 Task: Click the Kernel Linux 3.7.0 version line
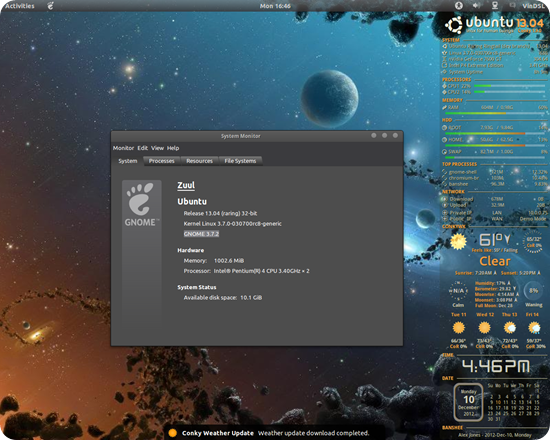pyautogui.click(x=233, y=224)
